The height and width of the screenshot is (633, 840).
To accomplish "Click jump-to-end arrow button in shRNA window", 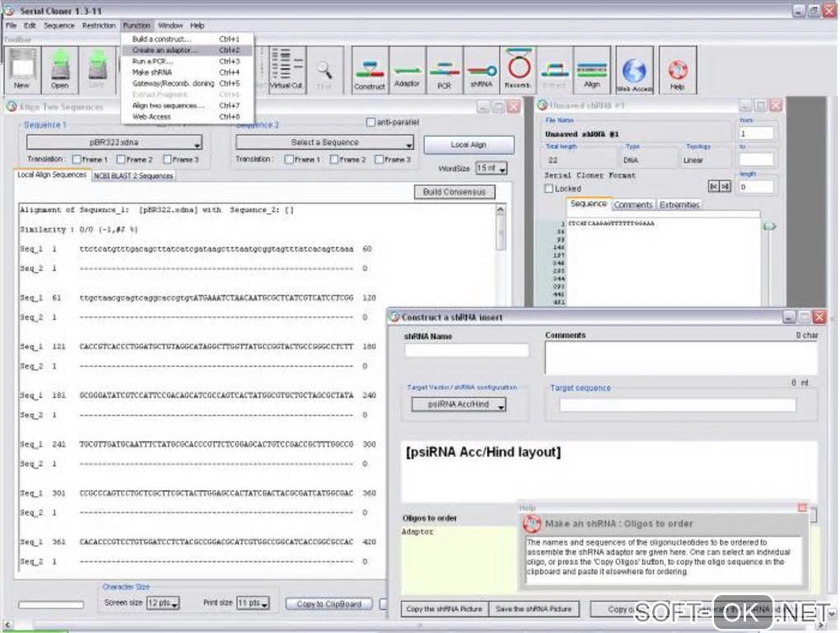I will [x=725, y=186].
